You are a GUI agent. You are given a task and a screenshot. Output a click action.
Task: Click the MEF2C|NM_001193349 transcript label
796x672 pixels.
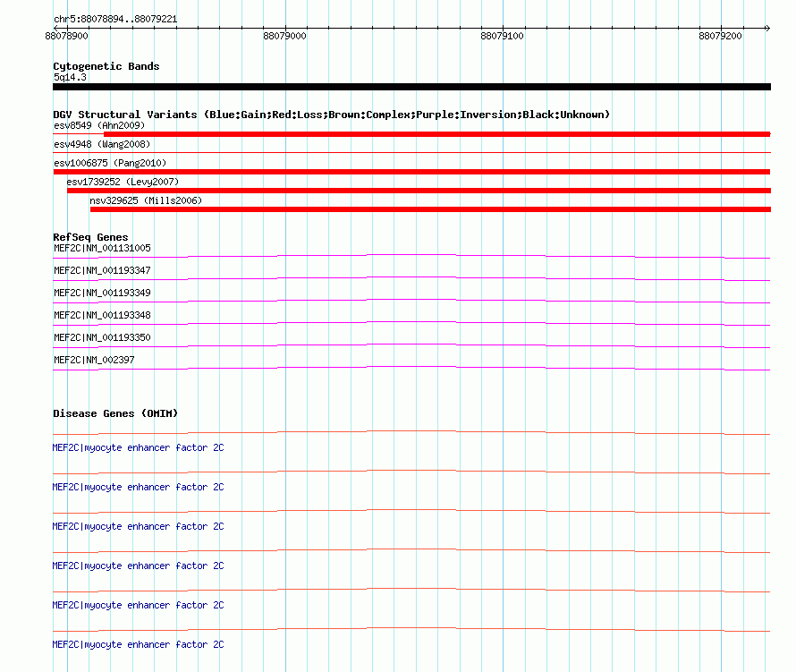click(x=102, y=293)
